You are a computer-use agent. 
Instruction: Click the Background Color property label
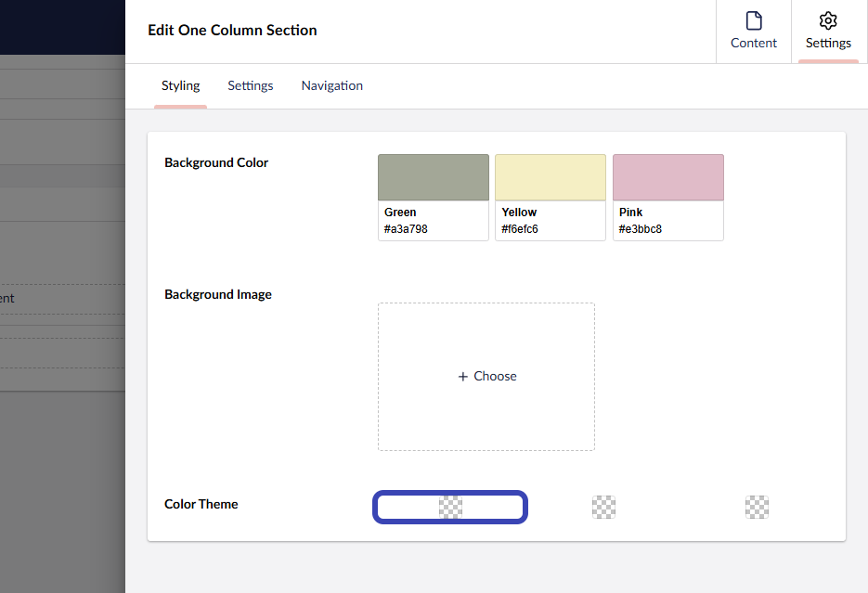(x=216, y=162)
